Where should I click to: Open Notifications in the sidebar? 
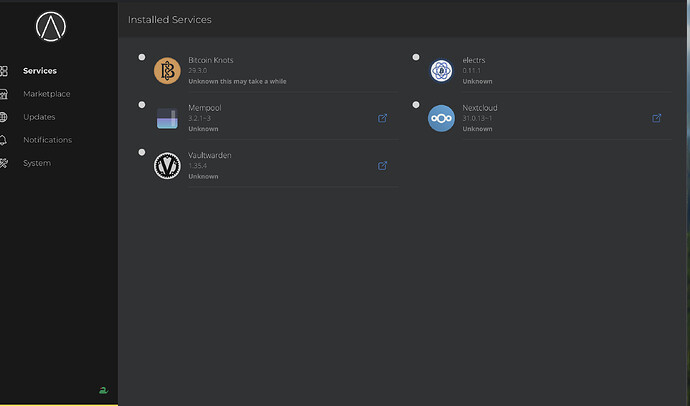pyautogui.click(x=48, y=140)
